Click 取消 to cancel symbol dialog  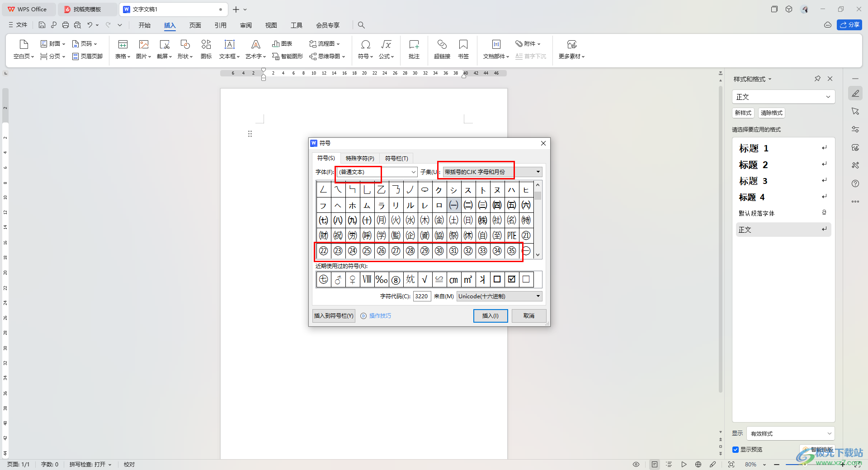529,316
